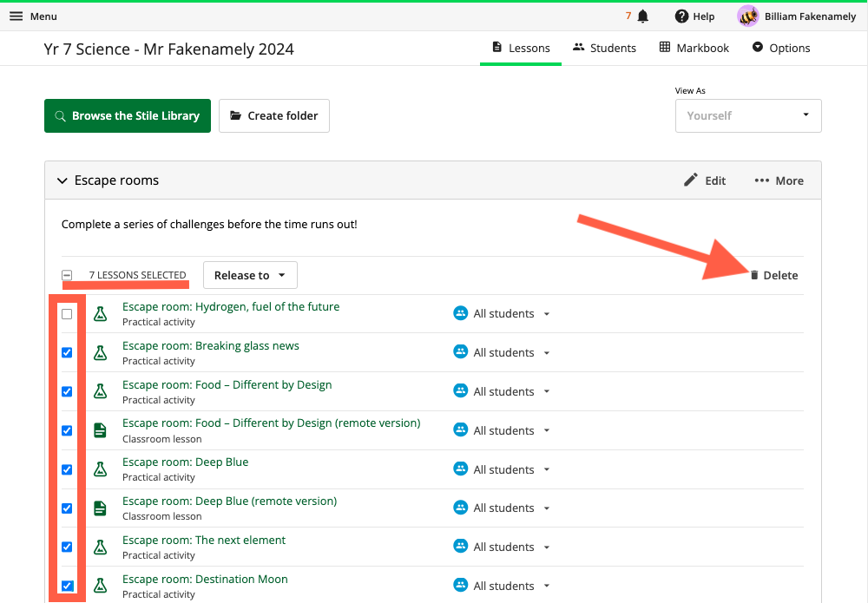Uncheck Deep Blue (remote version) checkbox
The image size is (868, 603).
click(67, 508)
